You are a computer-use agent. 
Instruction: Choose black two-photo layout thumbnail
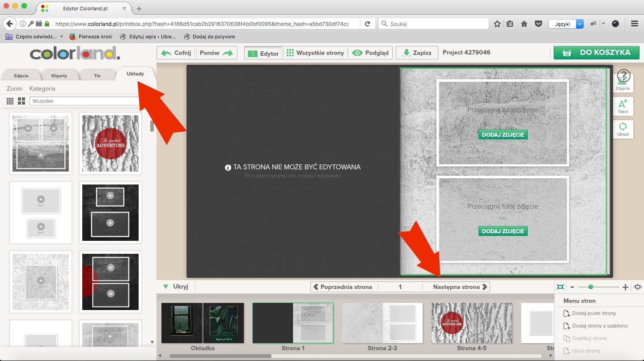tap(110, 213)
